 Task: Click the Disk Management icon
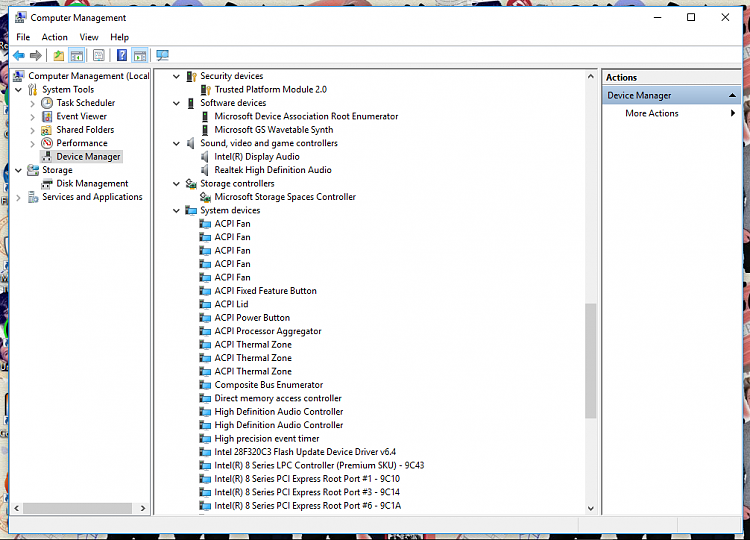click(x=47, y=184)
